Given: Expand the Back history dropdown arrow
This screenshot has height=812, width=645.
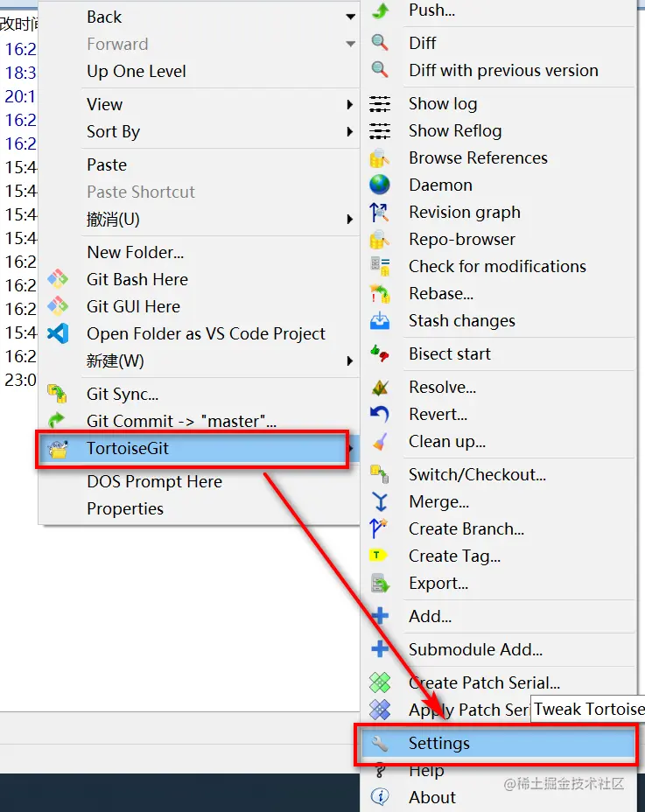Looking at the screenshot, I should (351, 17).
